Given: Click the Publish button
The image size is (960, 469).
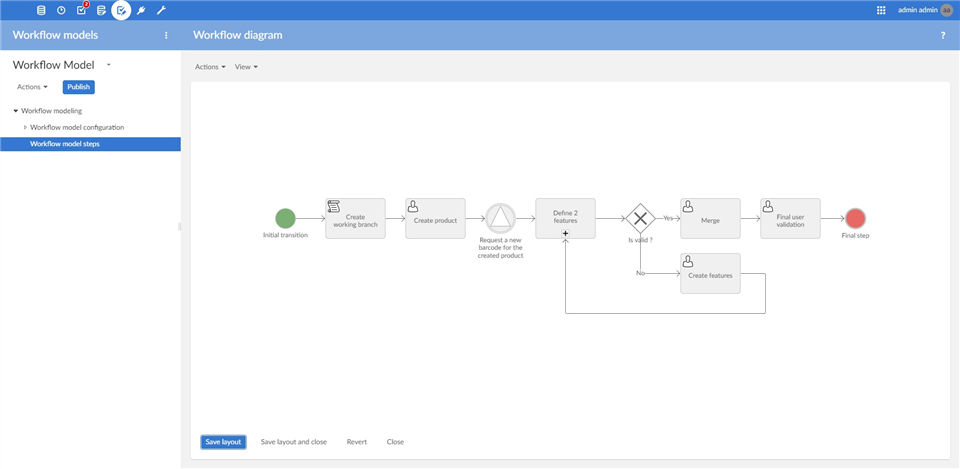Looking at the screenshot, I should coord(78,87).
